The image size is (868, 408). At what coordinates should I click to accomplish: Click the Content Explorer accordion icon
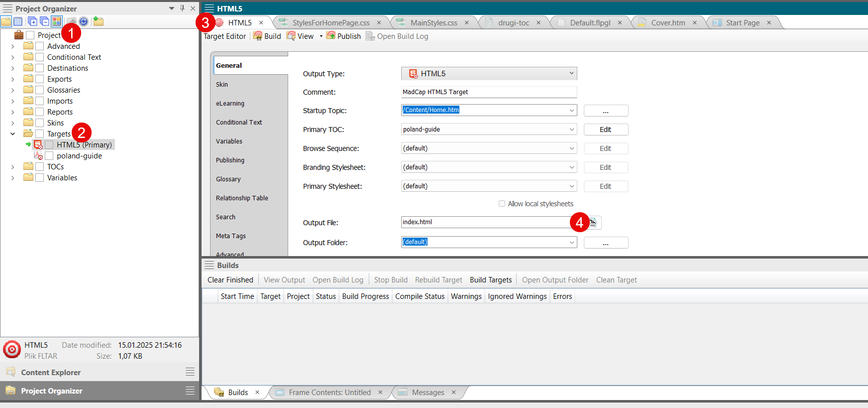click(x=10, y=372)
